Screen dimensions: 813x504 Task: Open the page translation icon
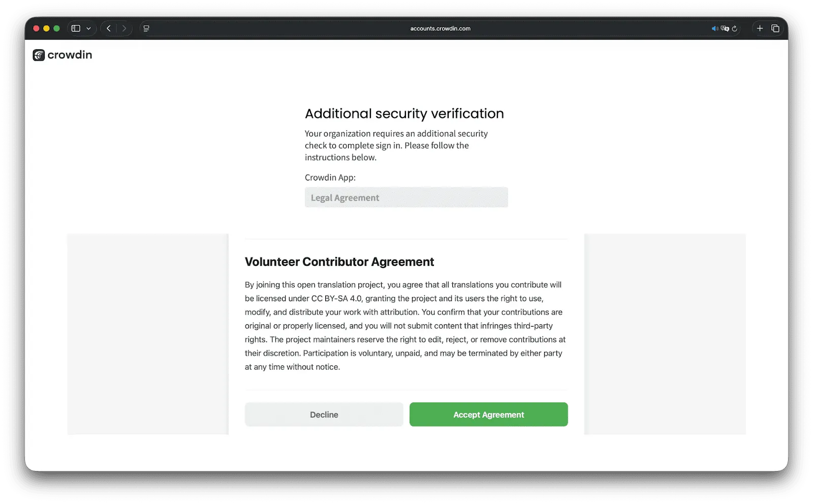pos(725,28)
